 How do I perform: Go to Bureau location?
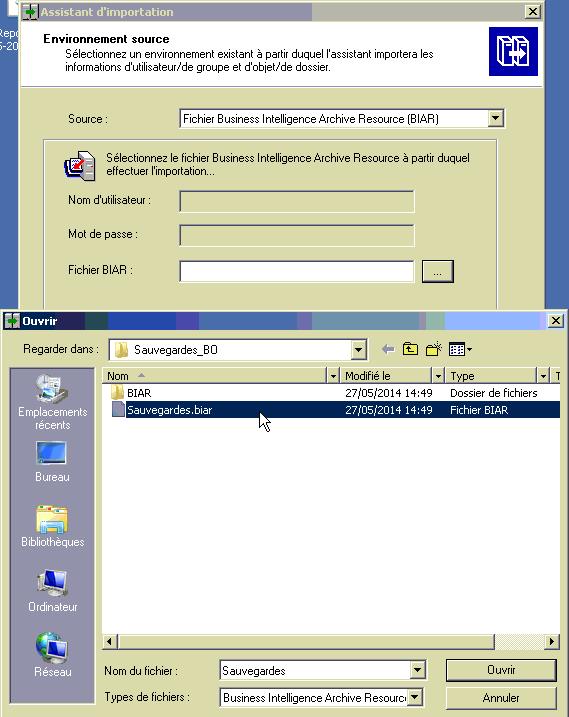52,462
